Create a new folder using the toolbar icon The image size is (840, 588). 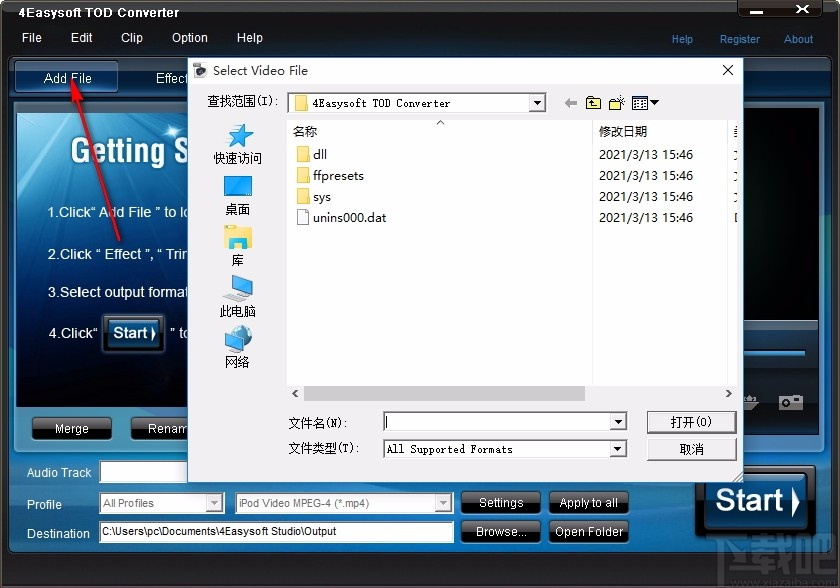(x=616, y=102)
